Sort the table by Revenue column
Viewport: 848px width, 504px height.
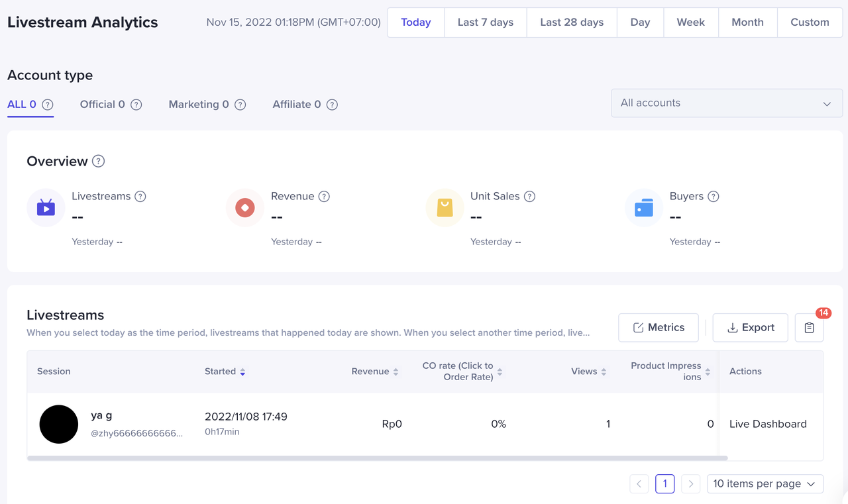tap(396, 372)
